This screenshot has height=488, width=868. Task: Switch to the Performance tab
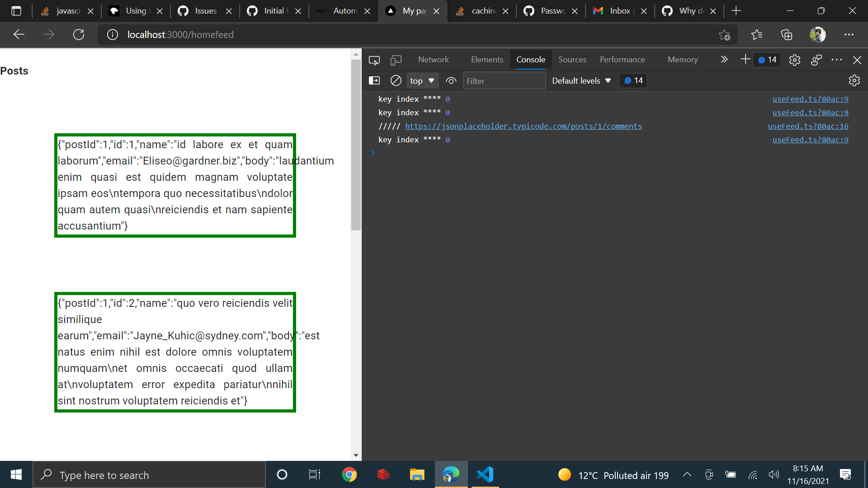point(622,60)
